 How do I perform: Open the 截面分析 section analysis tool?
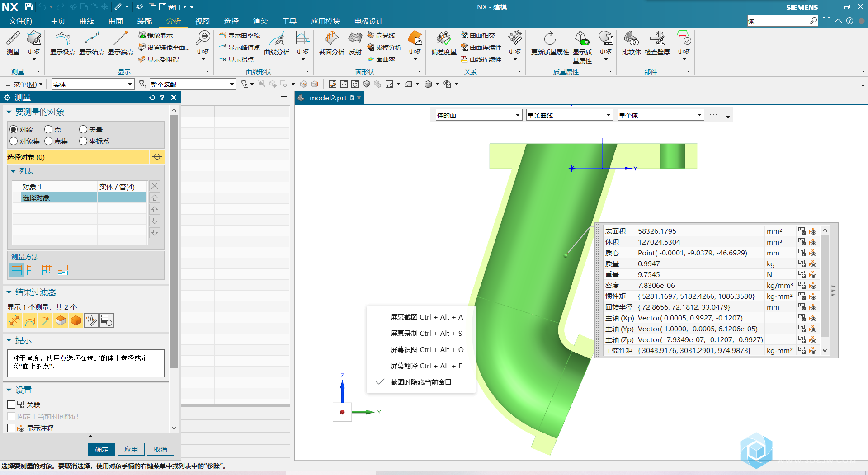[331, 43]
